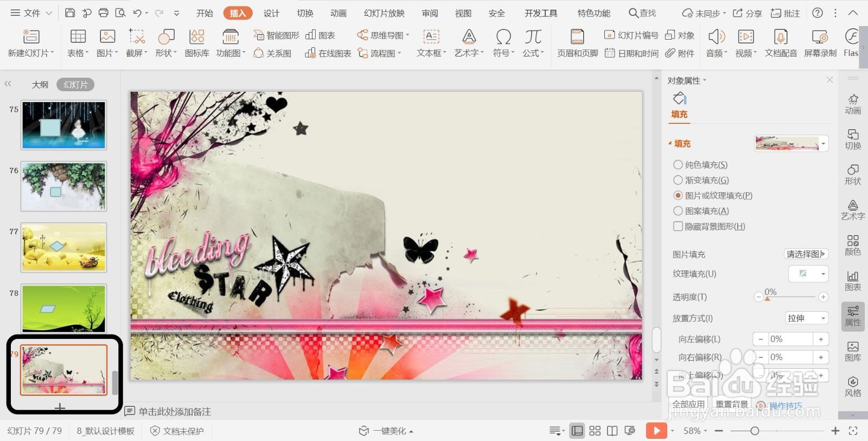Switch to the Design (设计) tab
Screen dimensions: 868x441
(x=271, y=13)
